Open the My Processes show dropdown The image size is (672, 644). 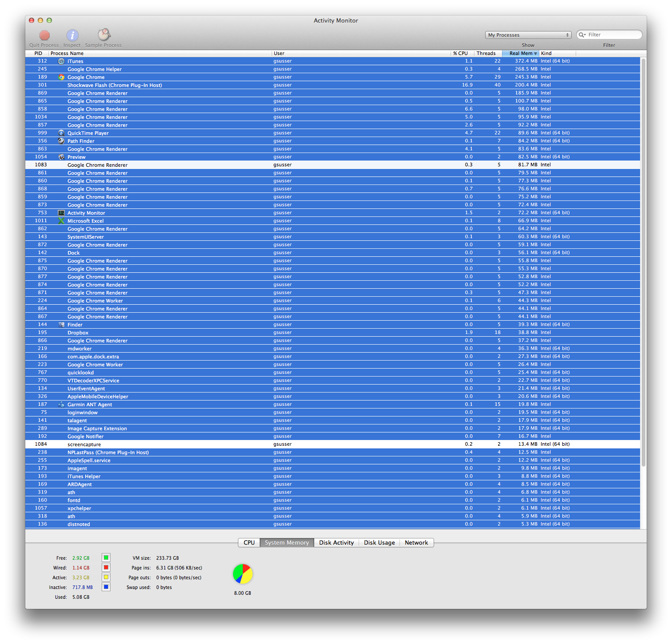(528, 35)
